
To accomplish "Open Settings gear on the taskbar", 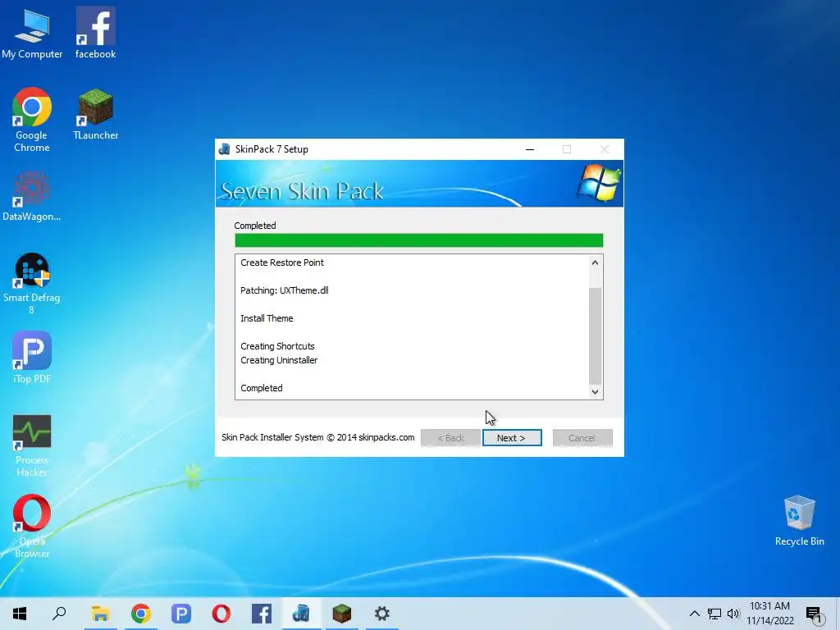I will 382,614.
